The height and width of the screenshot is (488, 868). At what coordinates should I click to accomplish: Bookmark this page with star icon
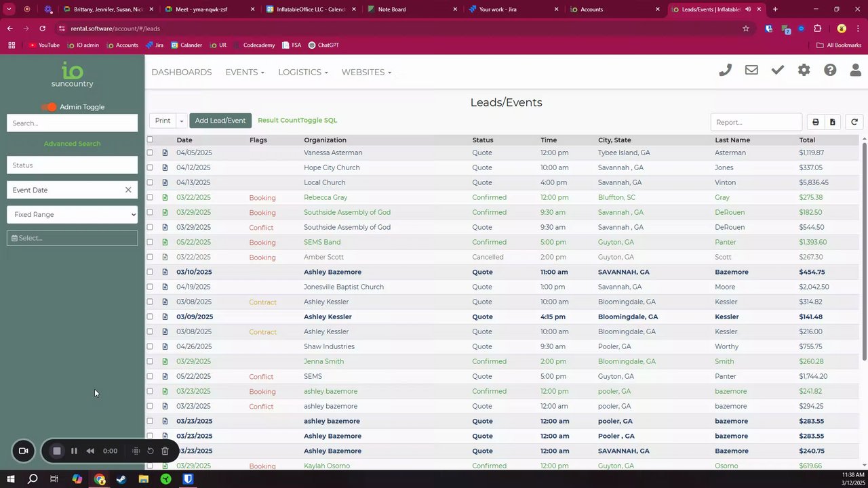coord(746,28)
